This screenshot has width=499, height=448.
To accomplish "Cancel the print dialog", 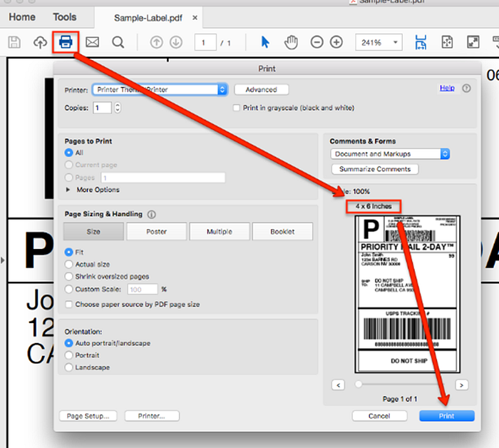I will 379,416.
